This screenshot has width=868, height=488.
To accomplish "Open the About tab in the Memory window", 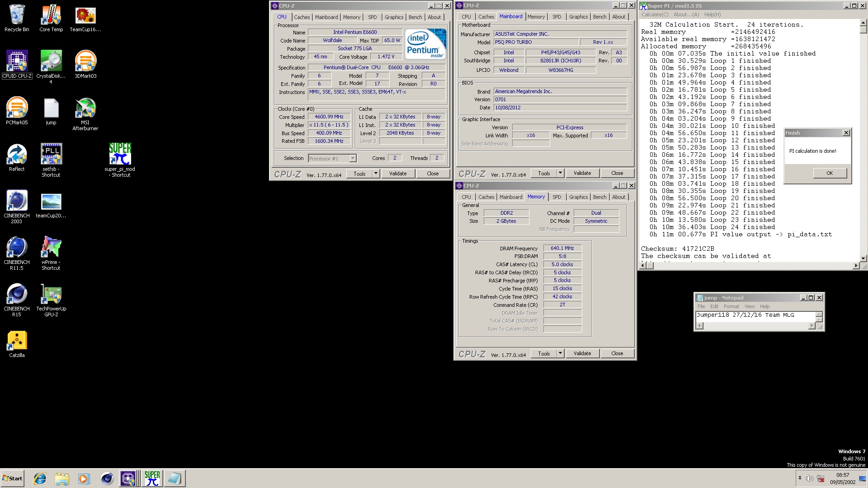I will (x=619, y=197).
